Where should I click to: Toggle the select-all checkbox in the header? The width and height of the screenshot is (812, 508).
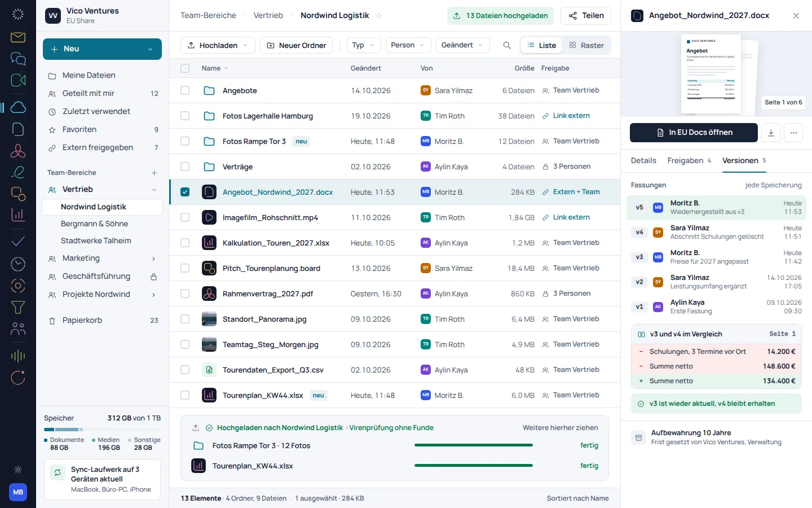185,68
